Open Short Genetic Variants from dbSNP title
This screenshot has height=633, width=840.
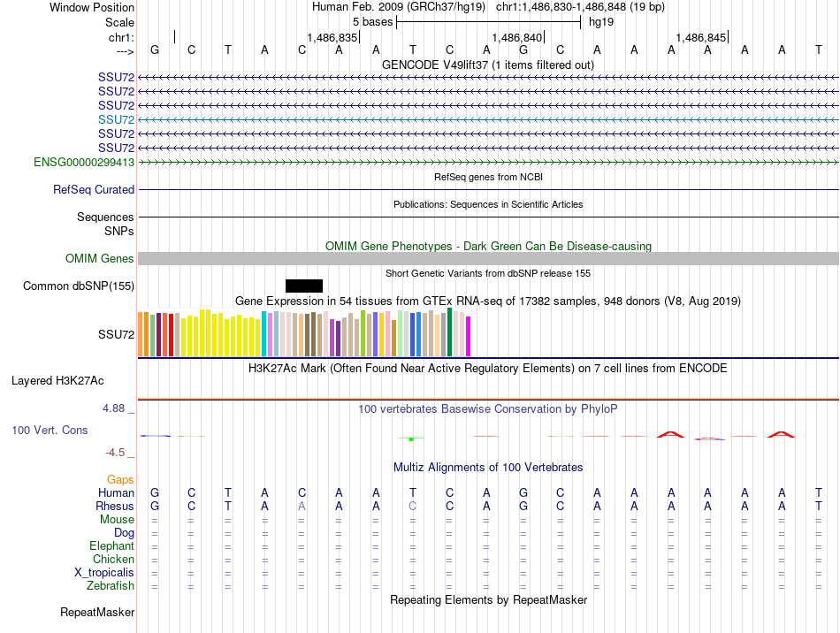click(488, 273)
